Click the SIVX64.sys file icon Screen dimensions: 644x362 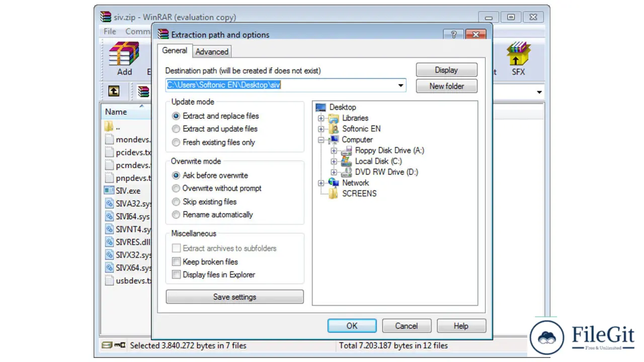(x=109, y=268)
